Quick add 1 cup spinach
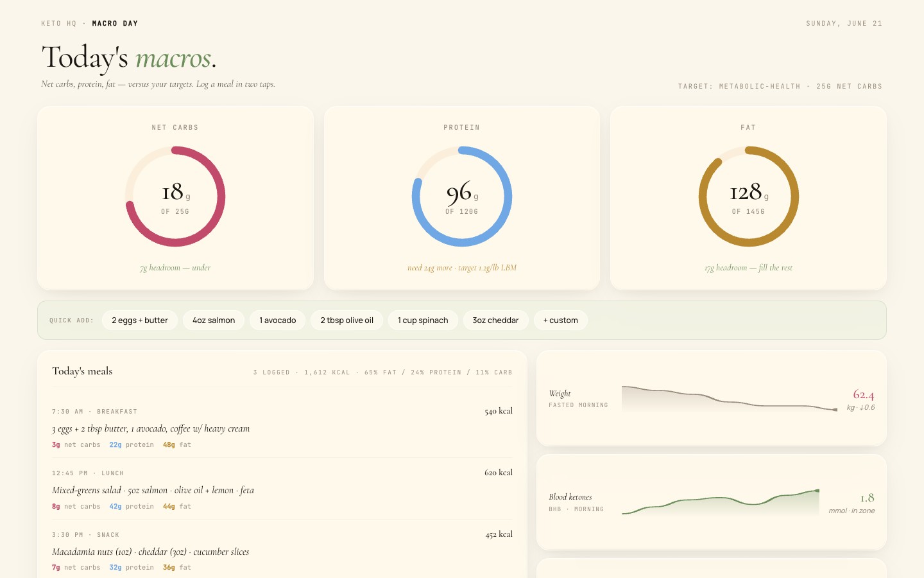Viewport: 924px width, 578px height. click(423, 320)
